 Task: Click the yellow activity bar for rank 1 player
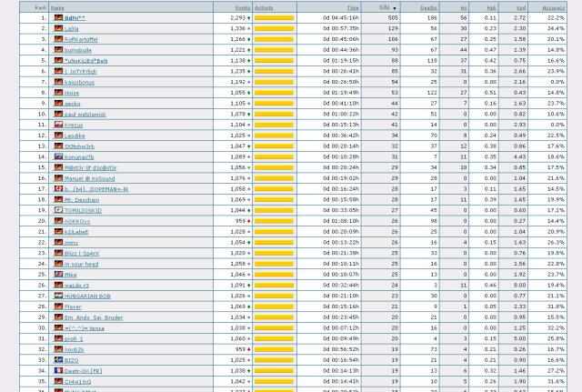point(274,17)
